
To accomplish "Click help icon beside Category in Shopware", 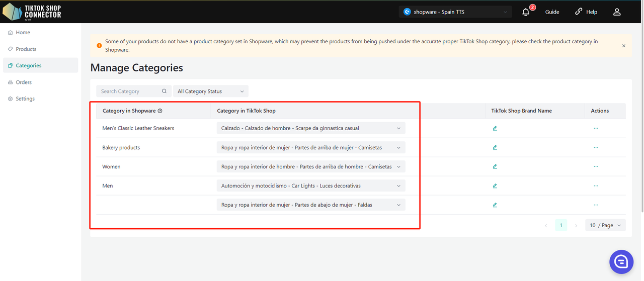I will 160,111.
